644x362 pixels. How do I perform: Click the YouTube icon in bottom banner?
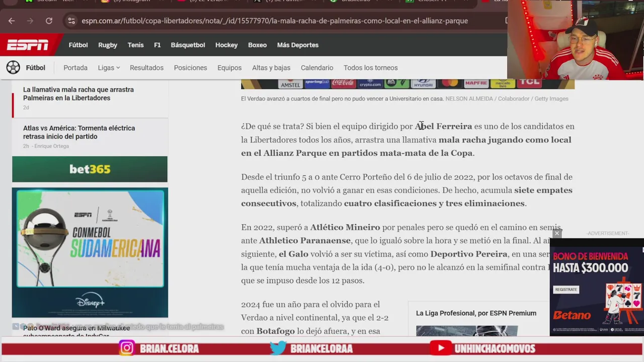(x=441, y=348)
